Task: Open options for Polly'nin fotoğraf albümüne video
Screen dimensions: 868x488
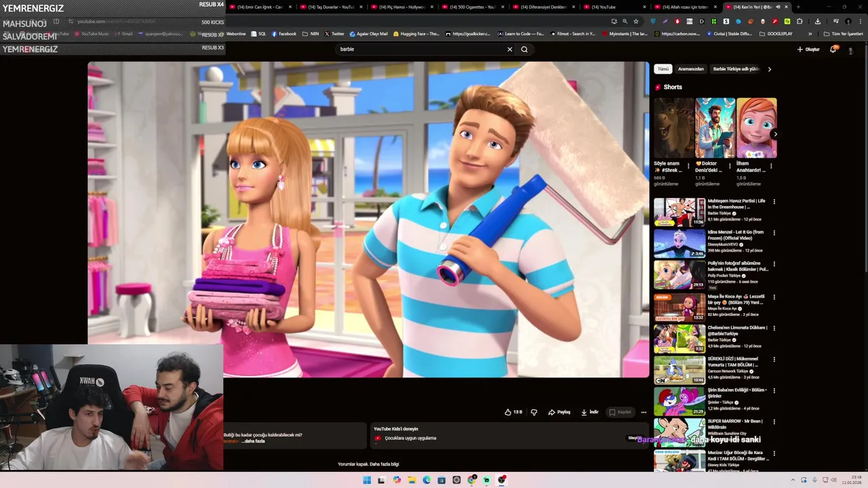Action: pyautogui.click(x=774, y=264)
